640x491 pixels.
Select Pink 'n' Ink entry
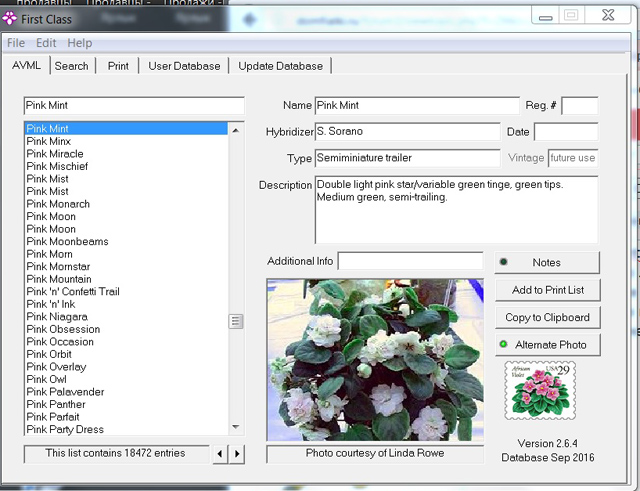tap(126, 304)
